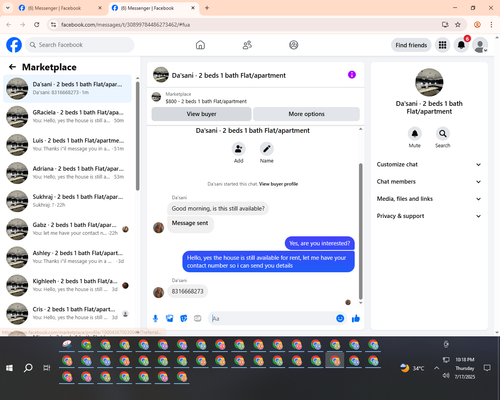Go to the Home feed icon
The width and height of the screenshot is (500, 400).
point(200,45)
